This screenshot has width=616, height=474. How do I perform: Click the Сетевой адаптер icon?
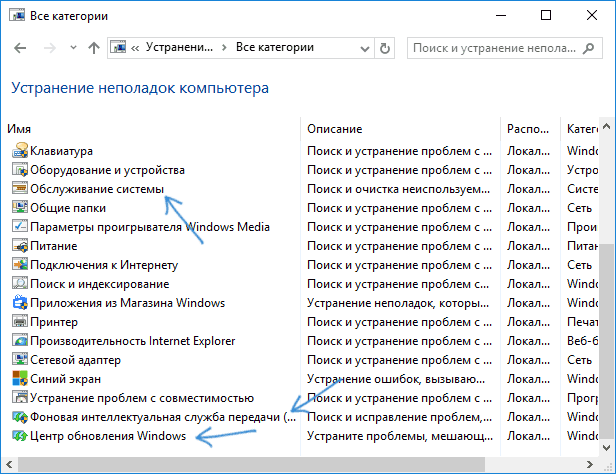(x=20, y=360)
